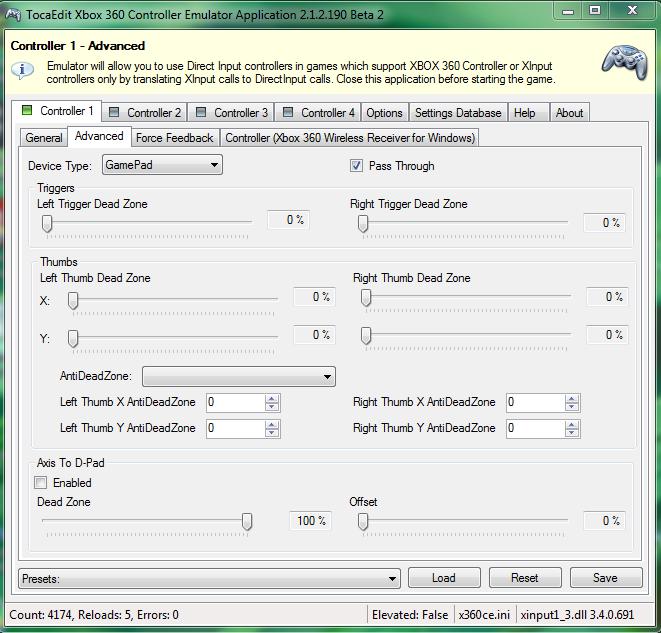
Task: Open the Settings Database tab
Action: tap(458, 113)
